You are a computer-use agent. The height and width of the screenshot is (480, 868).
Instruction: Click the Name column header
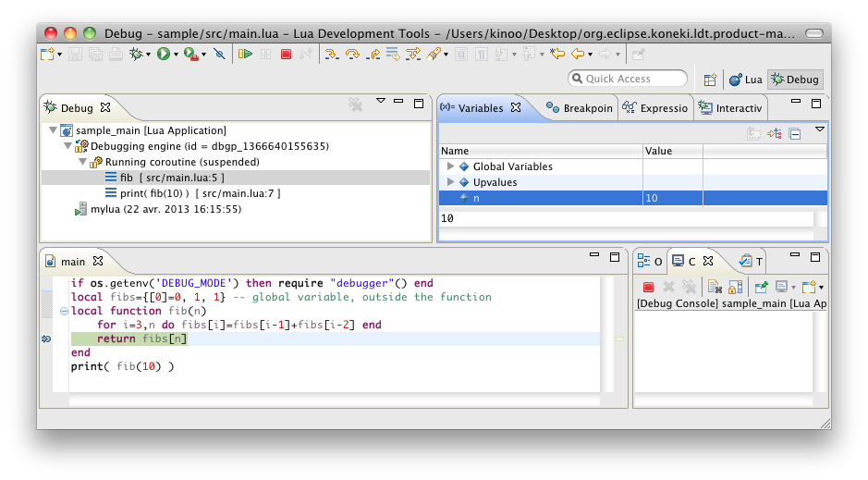[541, 151]
